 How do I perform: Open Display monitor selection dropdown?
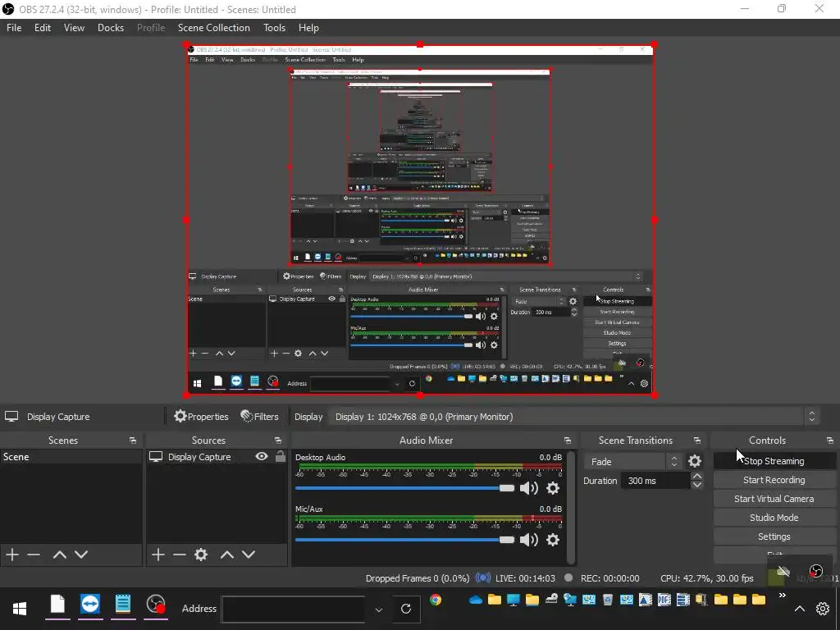(x=573, y=417)
